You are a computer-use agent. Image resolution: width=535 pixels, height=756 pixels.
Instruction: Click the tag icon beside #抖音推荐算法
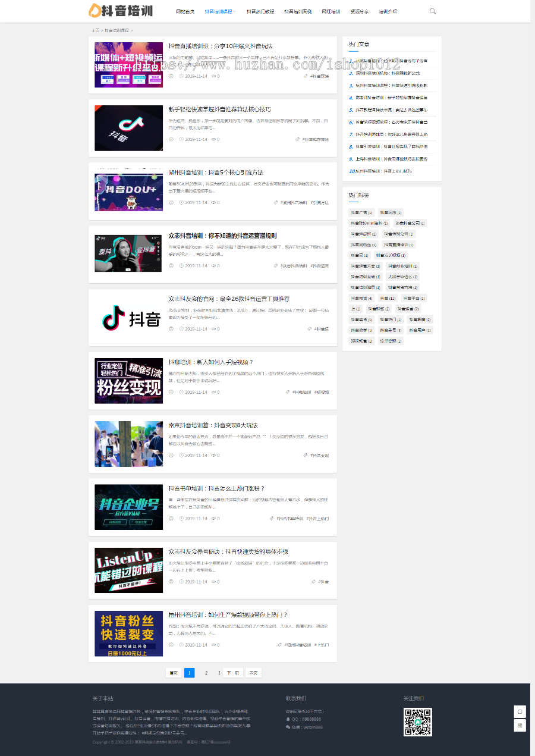point(297,139)
